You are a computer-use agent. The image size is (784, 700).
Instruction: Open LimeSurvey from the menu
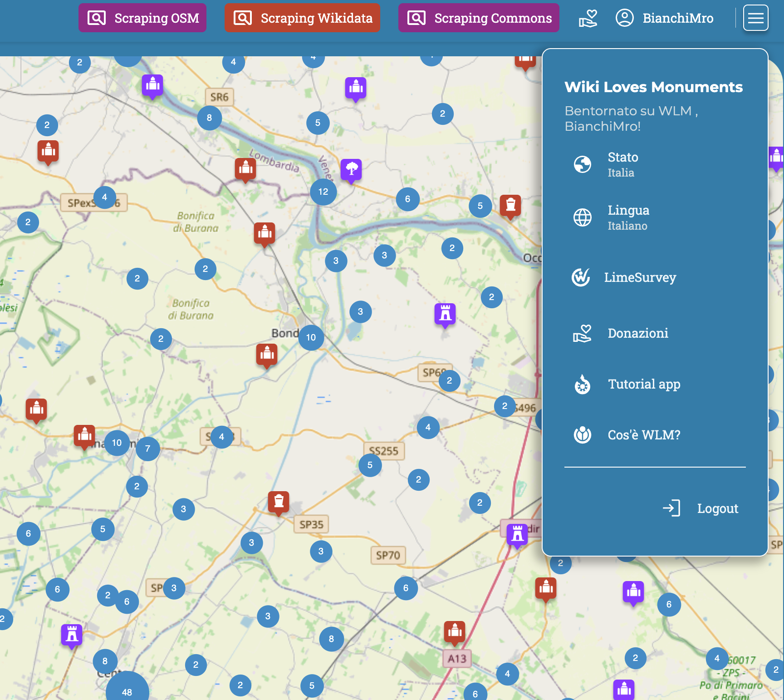click(x=639, y=277)
